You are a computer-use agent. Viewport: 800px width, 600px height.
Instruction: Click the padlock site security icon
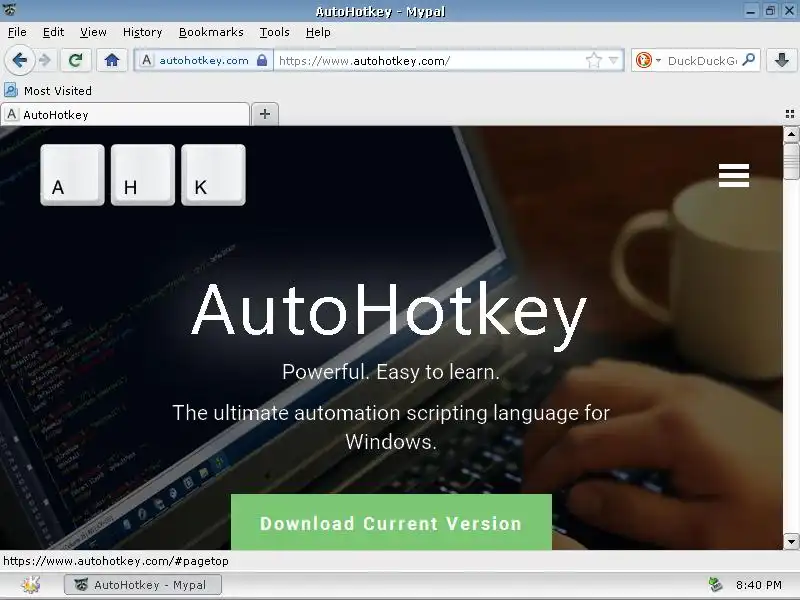(262, 60)
